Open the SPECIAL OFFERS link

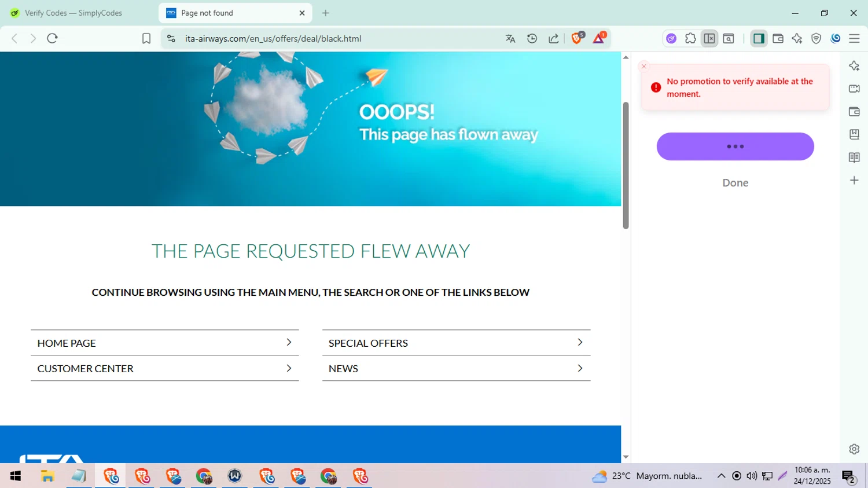tap(456, 343)
